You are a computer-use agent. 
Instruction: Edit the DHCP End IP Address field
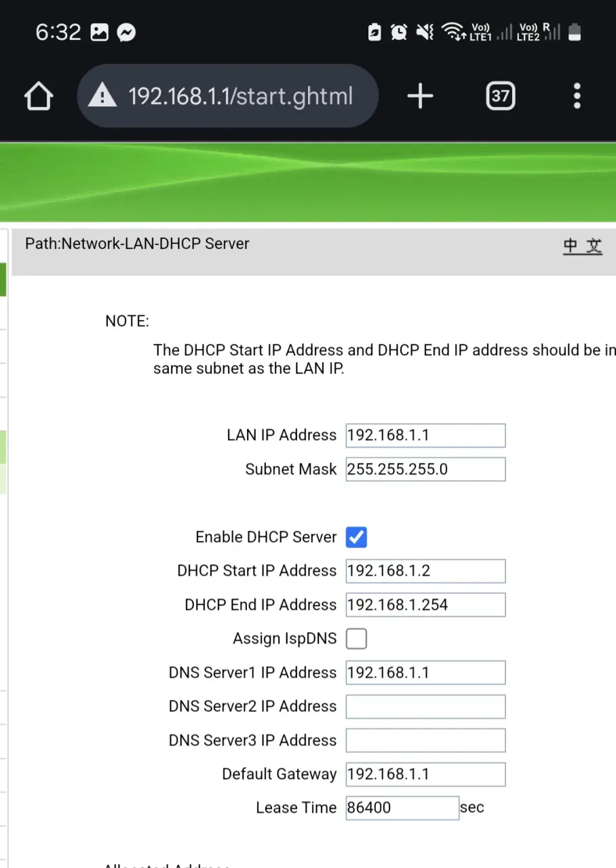click(425, 605)
